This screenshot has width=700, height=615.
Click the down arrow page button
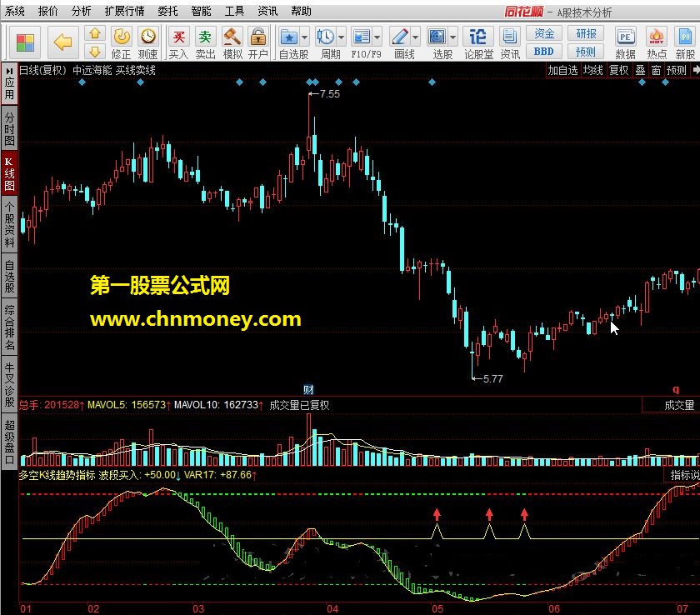click(95, 52)
